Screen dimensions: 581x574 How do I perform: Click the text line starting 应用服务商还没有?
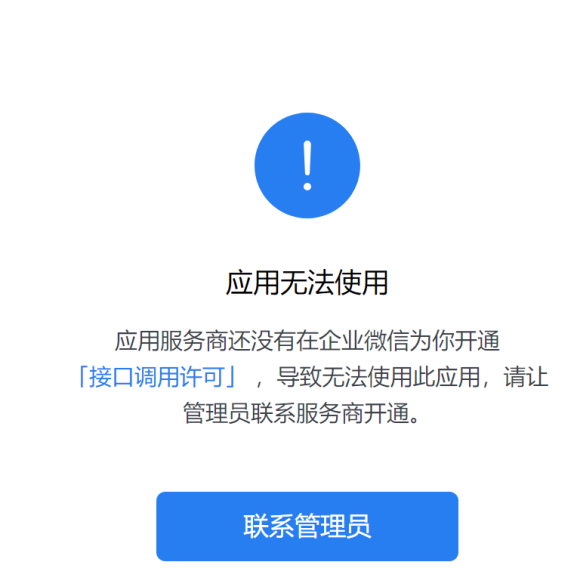(307, 341)
